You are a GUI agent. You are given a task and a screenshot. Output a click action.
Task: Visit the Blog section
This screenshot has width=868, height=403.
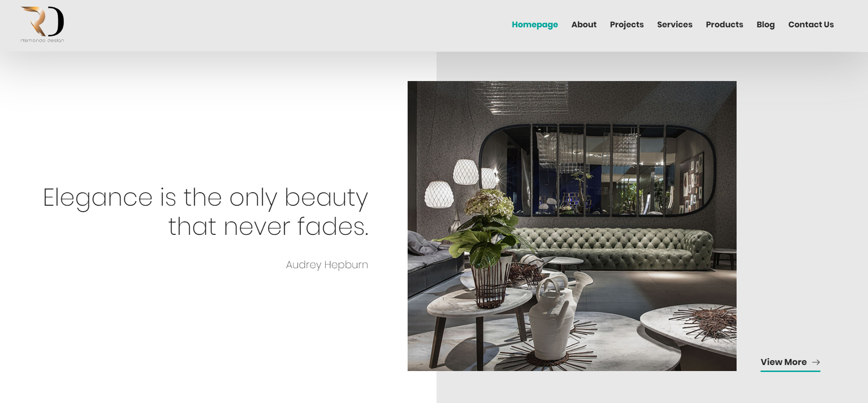tap(765, 25)
